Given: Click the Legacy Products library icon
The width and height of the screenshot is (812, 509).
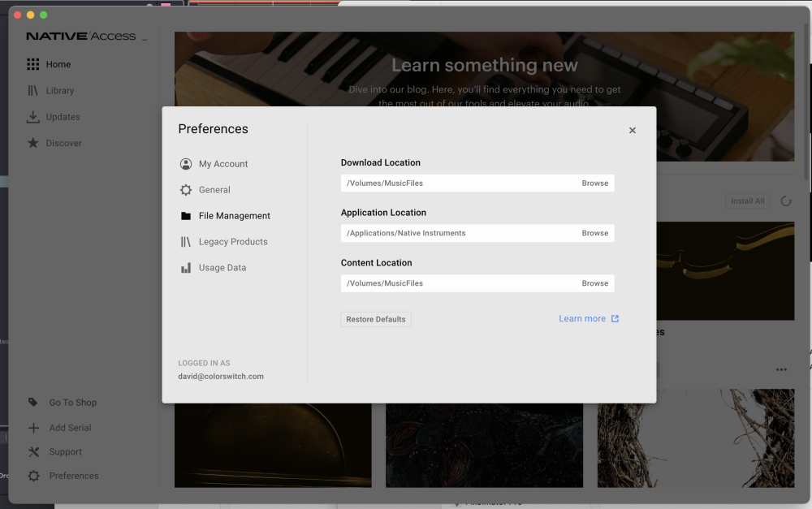Looking at the screenshot, I should click(x=186, y=242).
